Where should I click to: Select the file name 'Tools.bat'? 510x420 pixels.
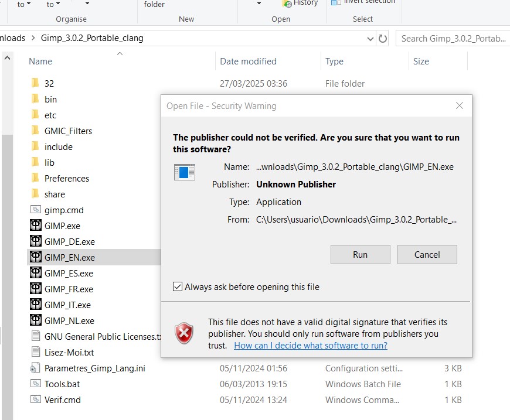pos(62,384)
